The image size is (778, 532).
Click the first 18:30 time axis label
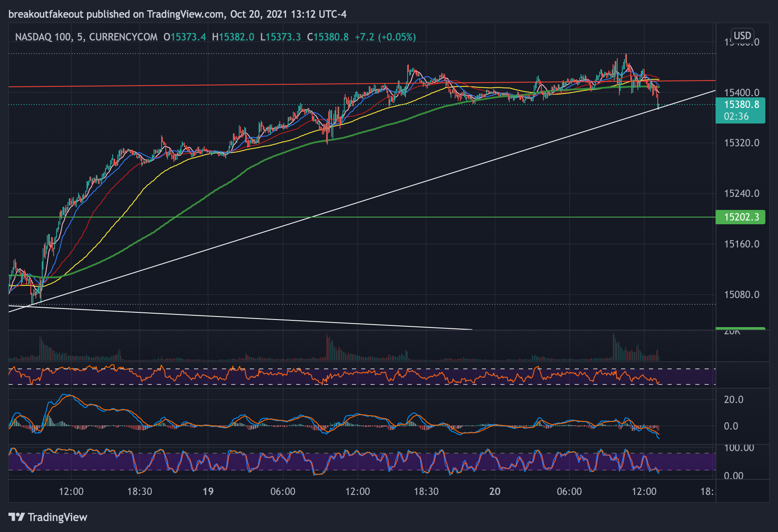point(140,492)
